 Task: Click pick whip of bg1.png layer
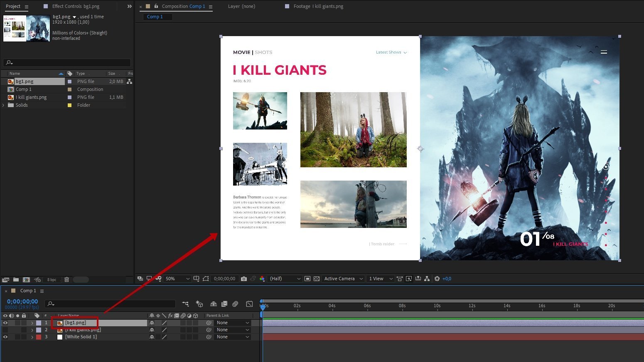209,323
